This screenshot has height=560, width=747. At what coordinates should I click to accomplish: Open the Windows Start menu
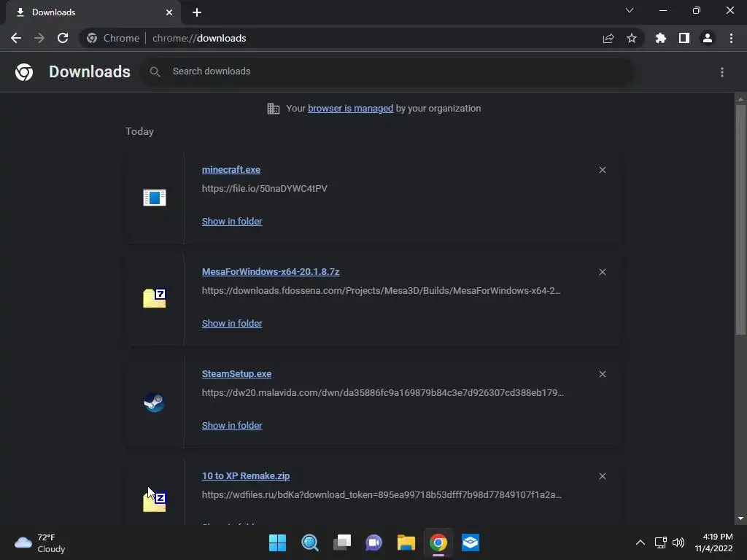(x=278, y=542)
